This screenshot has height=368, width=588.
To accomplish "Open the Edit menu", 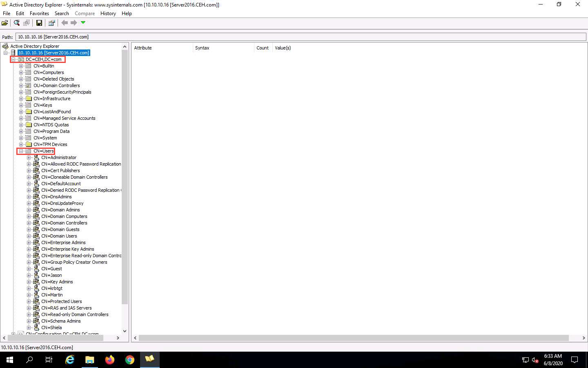I will point(20,13).
